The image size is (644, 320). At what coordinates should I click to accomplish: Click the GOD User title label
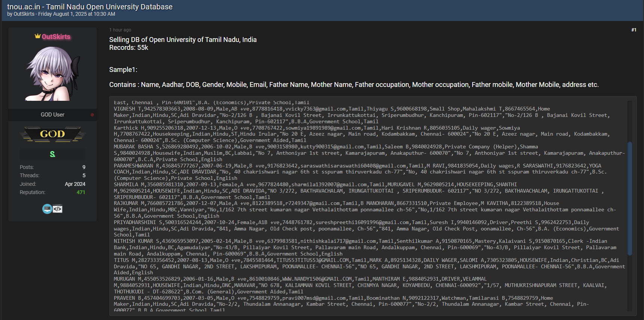click(52, 115)
